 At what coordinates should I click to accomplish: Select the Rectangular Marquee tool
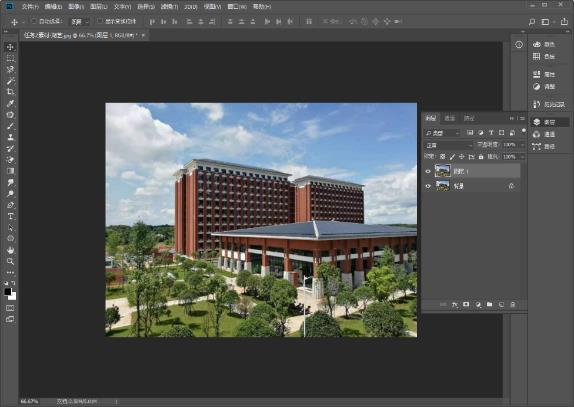(x=10, y=58)
